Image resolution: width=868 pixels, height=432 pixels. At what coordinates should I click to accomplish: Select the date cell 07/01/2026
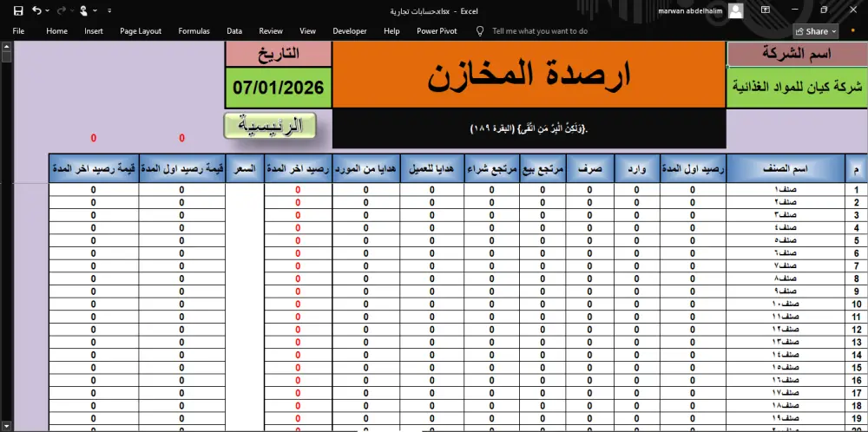(x=279, y=88)
